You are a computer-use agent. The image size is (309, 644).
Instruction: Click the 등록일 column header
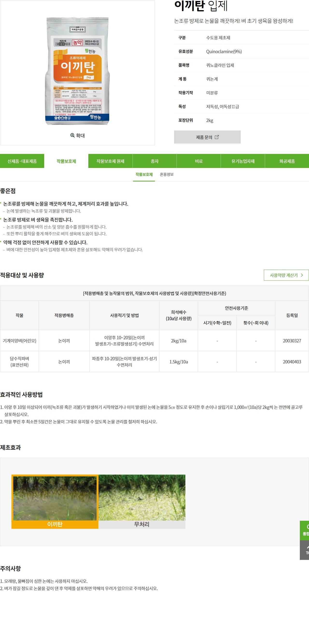(292, 315)
